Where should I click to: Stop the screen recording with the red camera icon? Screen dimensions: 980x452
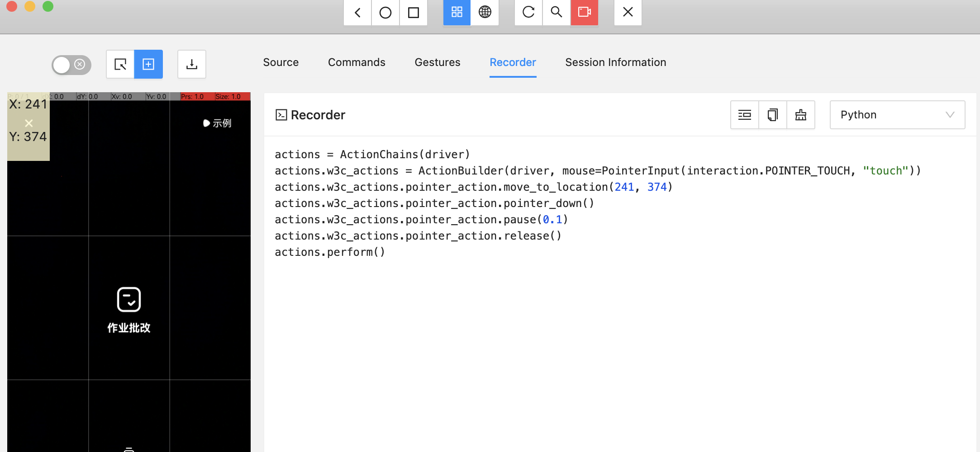pos(585,13)
